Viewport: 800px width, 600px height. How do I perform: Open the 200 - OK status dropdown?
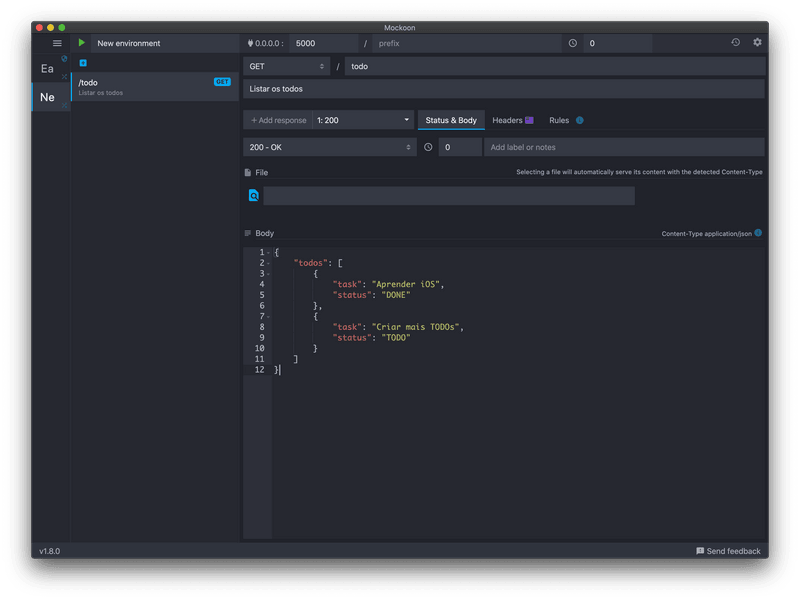(x=330, y=147)
